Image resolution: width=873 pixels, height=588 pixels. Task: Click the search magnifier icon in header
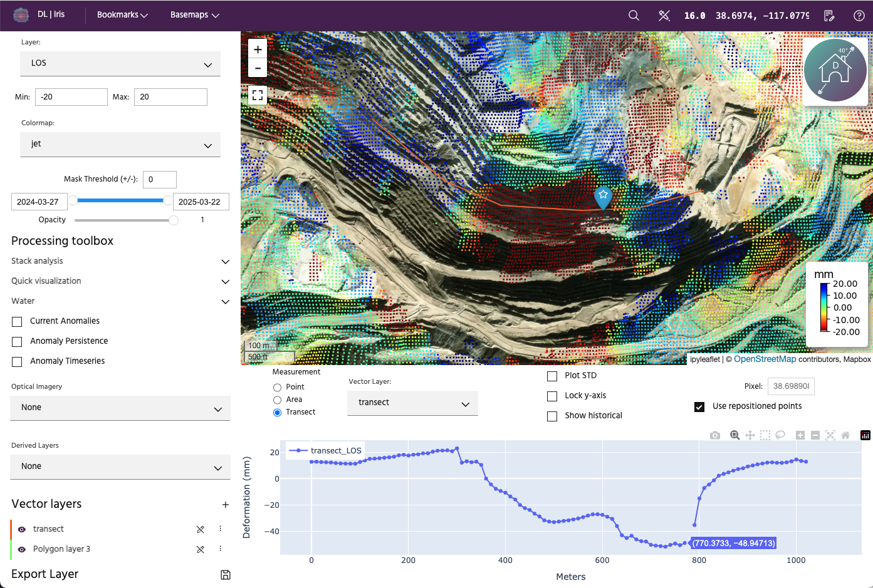coord(634,16)
